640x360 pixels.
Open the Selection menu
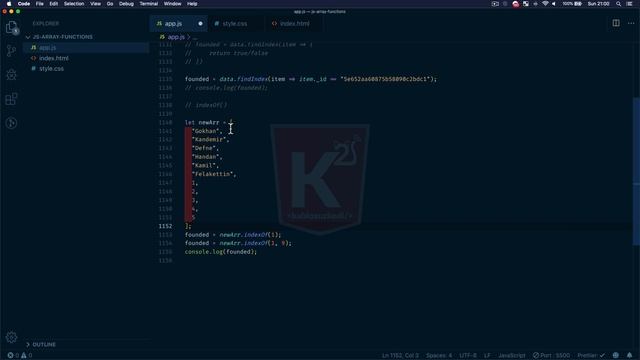[74, 4]
